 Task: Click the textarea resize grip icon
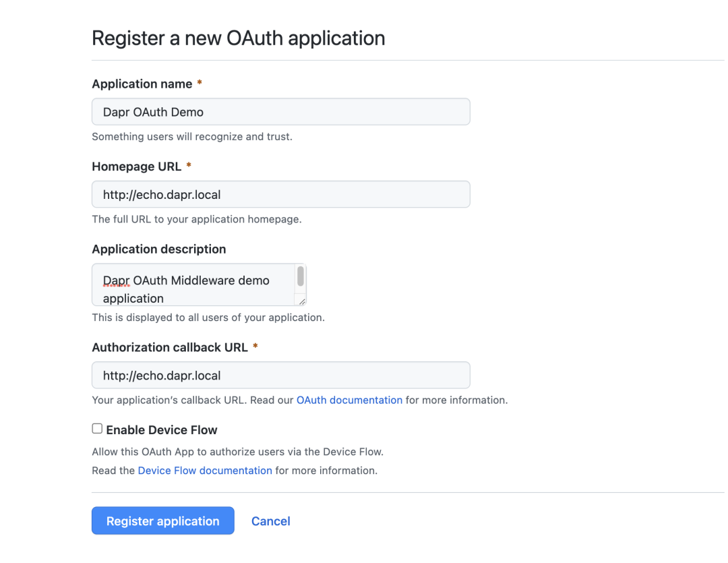click(x=302, y=301)
